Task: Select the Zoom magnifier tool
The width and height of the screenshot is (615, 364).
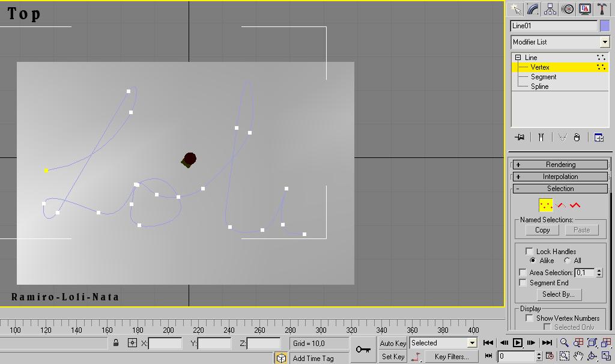Action: click(x=564, y=343)
